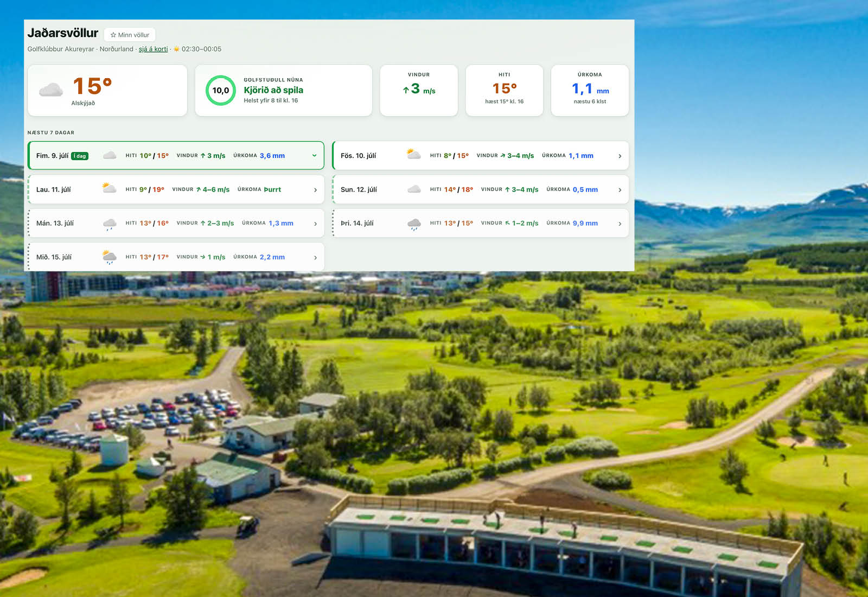This screenshot has height=597, width=868.
Task: Click the 'Næstu 7 dagar' heading
Action: pyautogui.click(x=51, y=132)
